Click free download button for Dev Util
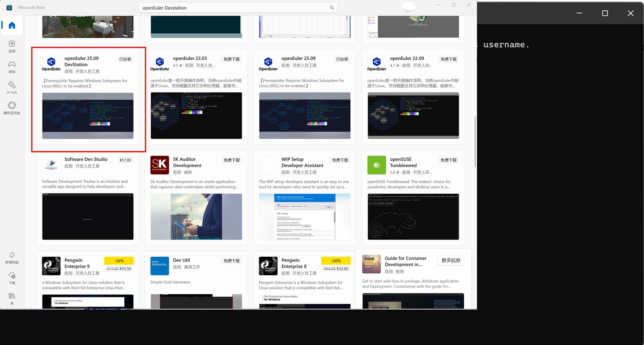 tap(231, 261)
